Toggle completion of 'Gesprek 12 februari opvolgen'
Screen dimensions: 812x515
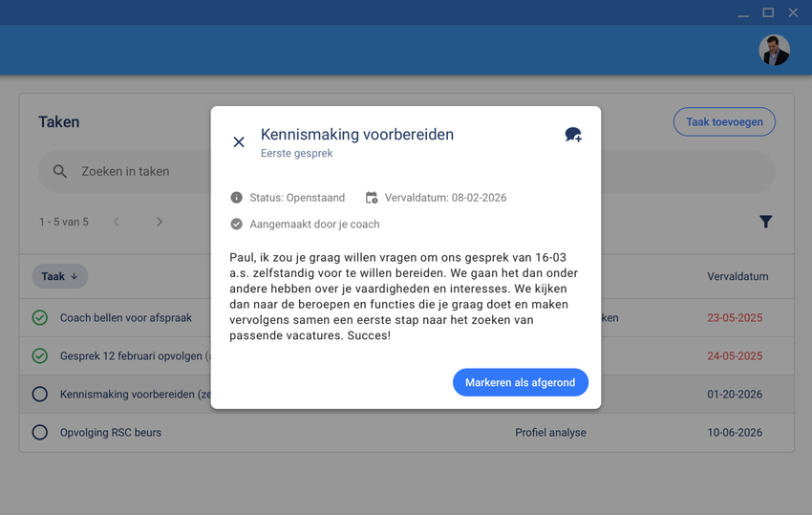tap(40, 356)
